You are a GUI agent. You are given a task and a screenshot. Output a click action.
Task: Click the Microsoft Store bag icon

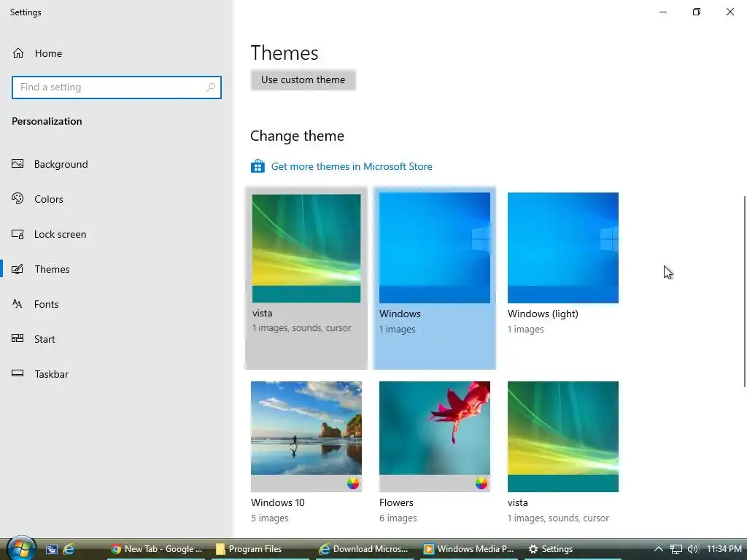(258, 166)
